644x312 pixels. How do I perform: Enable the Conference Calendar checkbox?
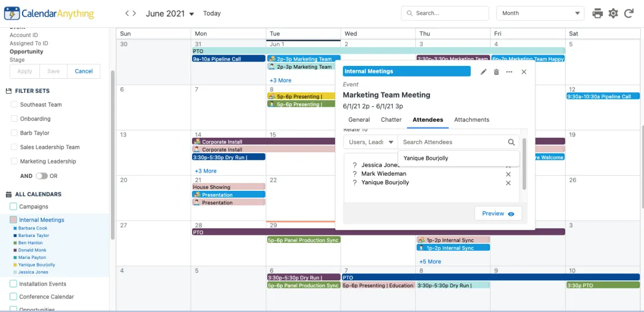point(13,296)
